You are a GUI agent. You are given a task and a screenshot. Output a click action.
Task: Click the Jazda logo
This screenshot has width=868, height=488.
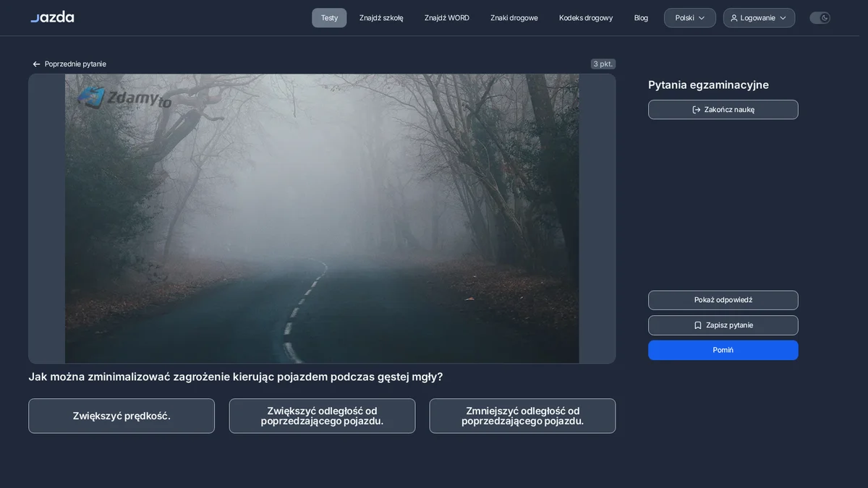(52, 17)
